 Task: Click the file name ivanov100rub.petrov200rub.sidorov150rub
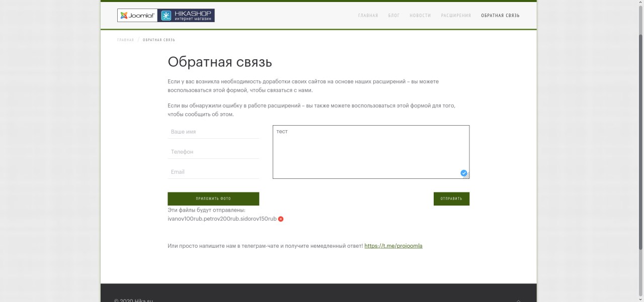pyautogui.click(x=222, y=219)
